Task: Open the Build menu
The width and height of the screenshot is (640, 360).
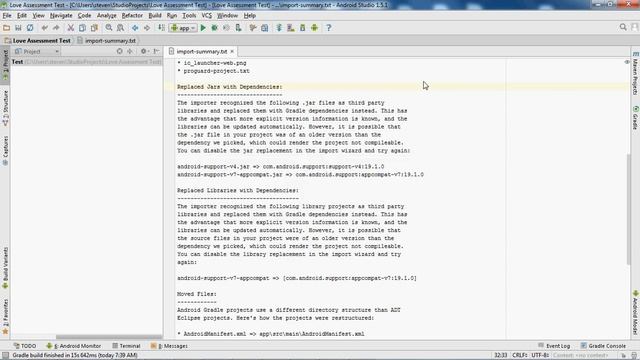Action: point(155,16)
